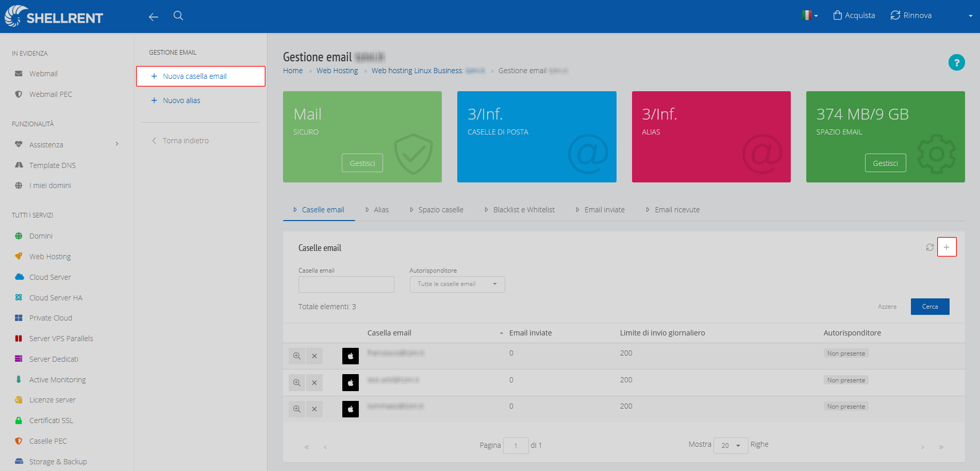Screen dimensions: 980x471
Task: Click Gestisci on the Spazio Email card
Action: click(885, 163)
